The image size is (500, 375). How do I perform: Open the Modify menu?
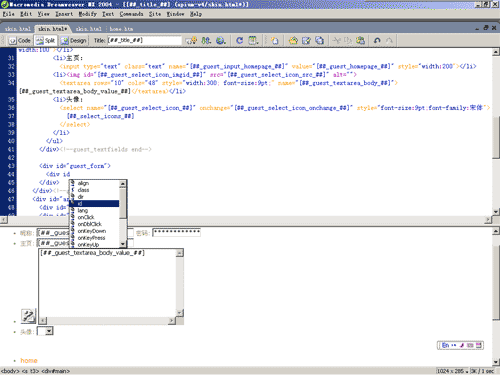pos(88,14)
